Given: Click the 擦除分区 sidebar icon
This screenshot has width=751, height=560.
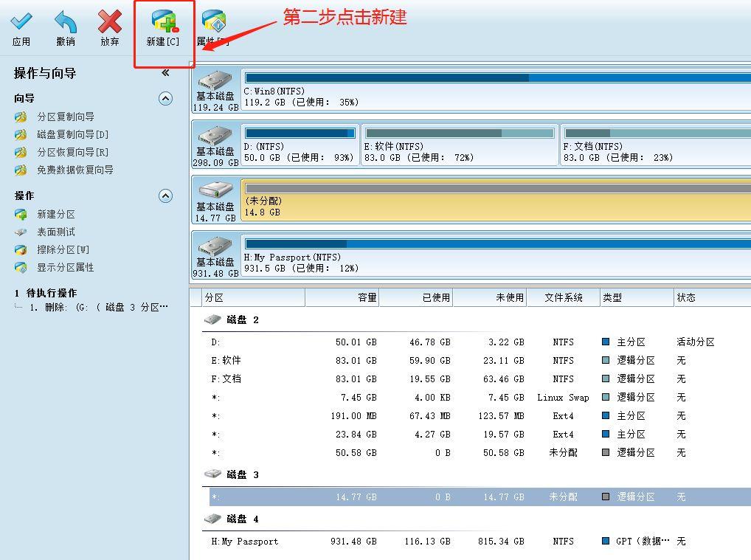Looking at the screenshot, I should pyautogui.click(x=21, y=249).
